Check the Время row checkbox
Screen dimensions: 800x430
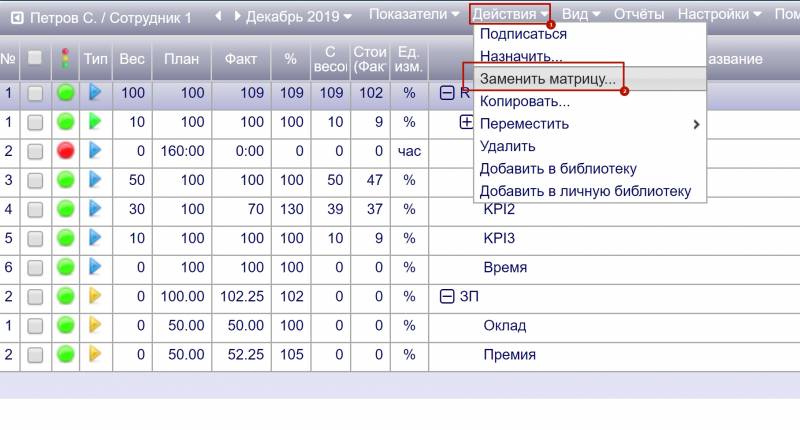click(35, 268)
